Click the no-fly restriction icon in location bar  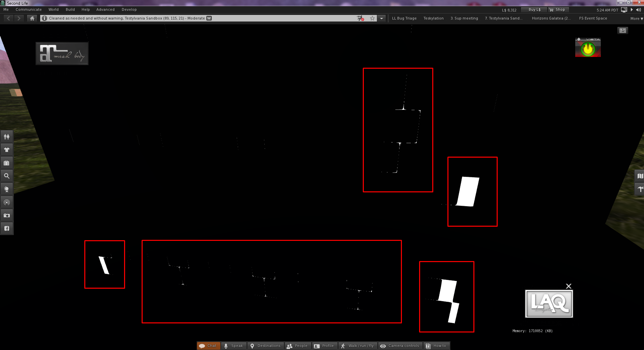pos(360,18)
